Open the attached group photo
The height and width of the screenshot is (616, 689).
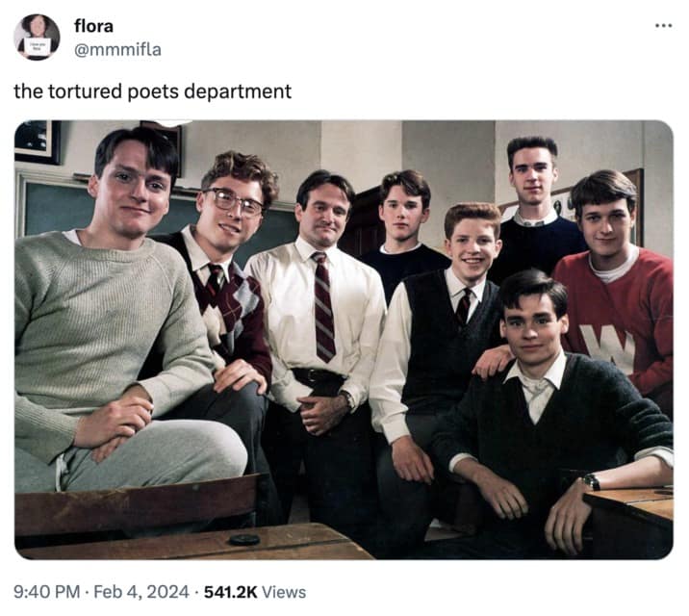click(344, 339)
